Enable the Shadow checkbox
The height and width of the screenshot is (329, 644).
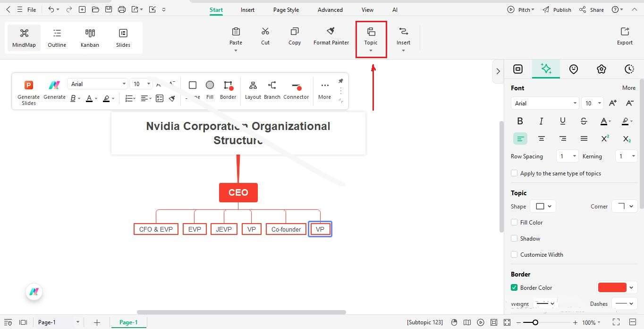coord(514,238)
